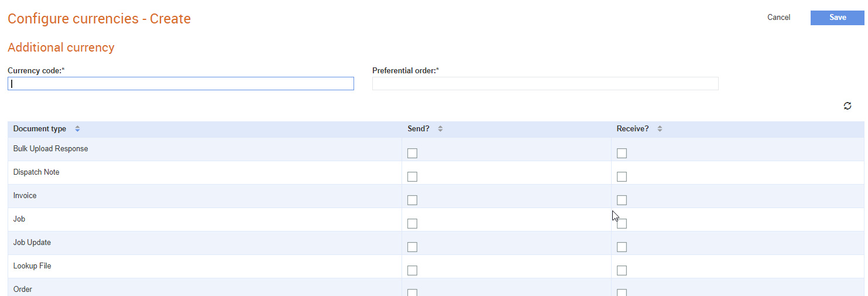Image resolution: width=868 pixels, height=296 pixels.
Task: Click the Preferential order input field
Action: [x=545, y=84]
